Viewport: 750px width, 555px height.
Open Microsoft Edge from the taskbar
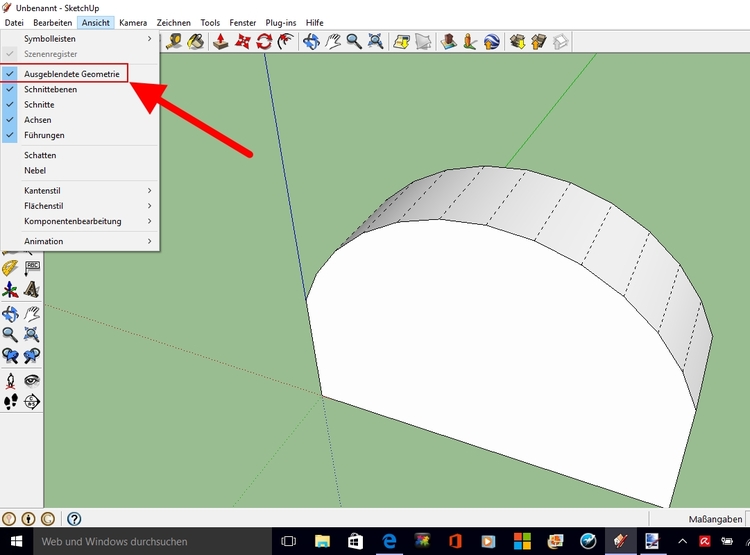[389, 542]
